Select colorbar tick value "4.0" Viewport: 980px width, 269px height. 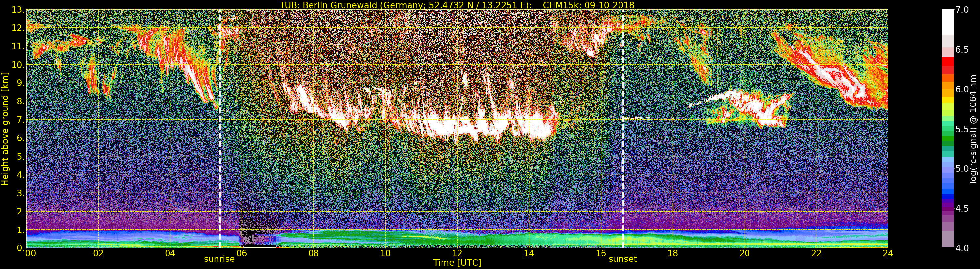click(962, 248)
